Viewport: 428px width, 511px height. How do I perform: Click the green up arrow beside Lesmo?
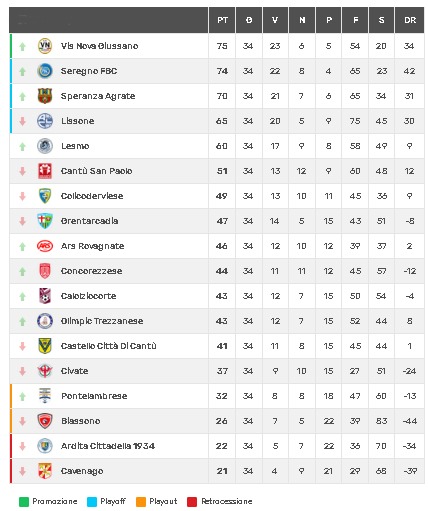pos(22,146)
